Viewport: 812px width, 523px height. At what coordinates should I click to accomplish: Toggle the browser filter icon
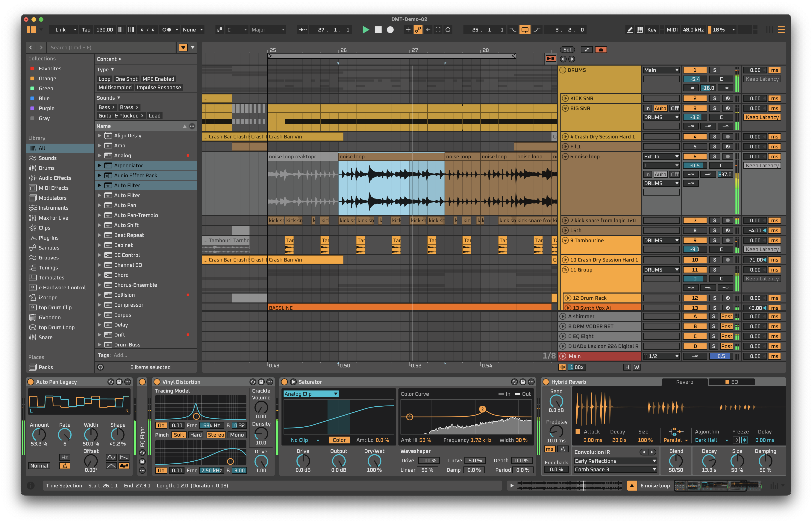point(183,48)
